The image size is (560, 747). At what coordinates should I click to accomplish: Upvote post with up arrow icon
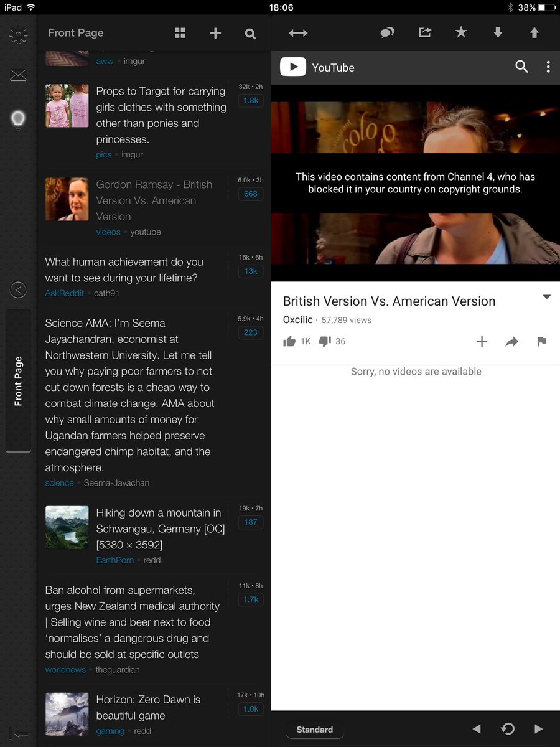[534, 32]
